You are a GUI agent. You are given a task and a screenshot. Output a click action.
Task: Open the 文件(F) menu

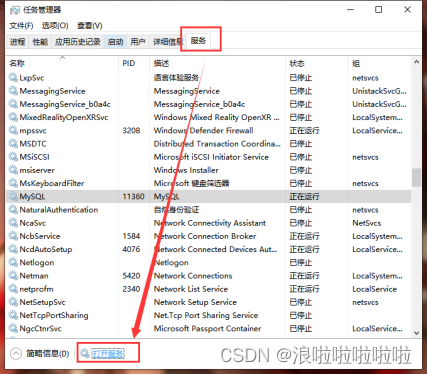click(x=21, y=26)
